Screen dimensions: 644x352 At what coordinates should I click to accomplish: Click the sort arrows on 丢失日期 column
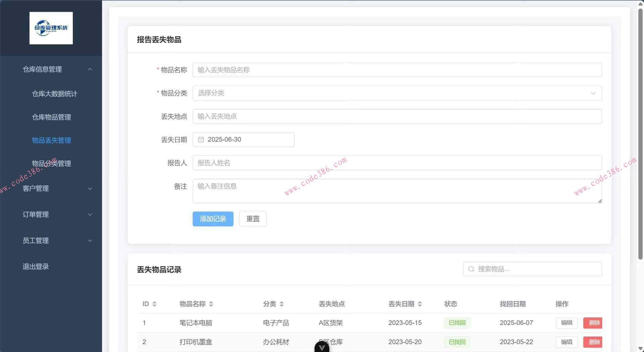420,304
